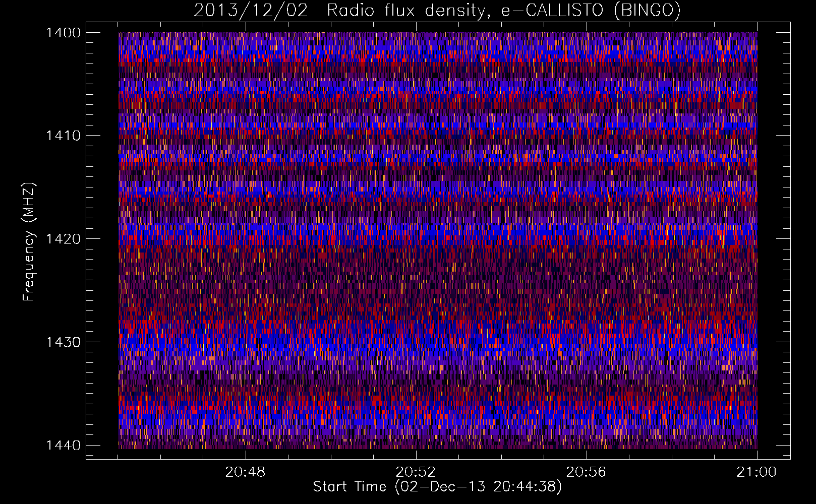
Task: Select the 1440 frequency tick label
Action: coord(63,446)
